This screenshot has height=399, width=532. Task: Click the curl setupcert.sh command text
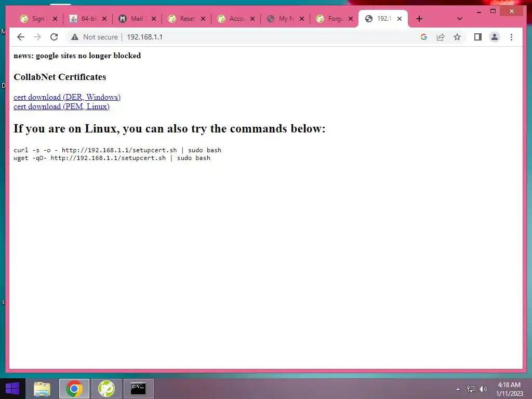(x=117, y=150)
